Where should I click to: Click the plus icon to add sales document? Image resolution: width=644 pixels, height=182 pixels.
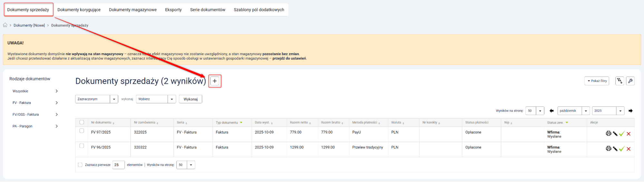click(215, 81)
